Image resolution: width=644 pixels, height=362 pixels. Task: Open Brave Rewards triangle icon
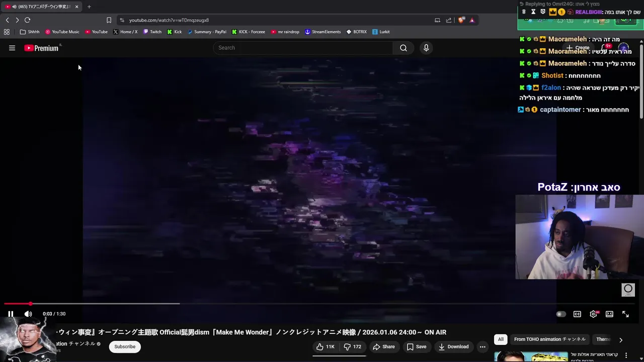472,20
